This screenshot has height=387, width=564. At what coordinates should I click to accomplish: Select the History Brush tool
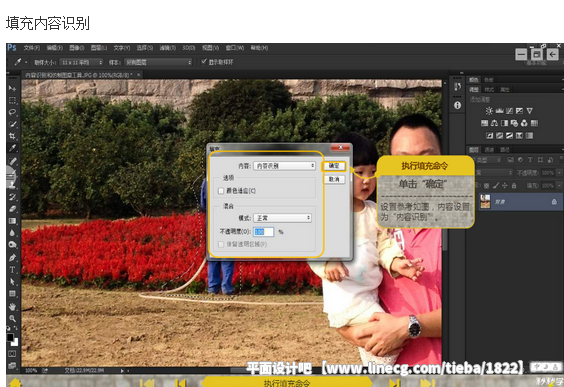13,197
